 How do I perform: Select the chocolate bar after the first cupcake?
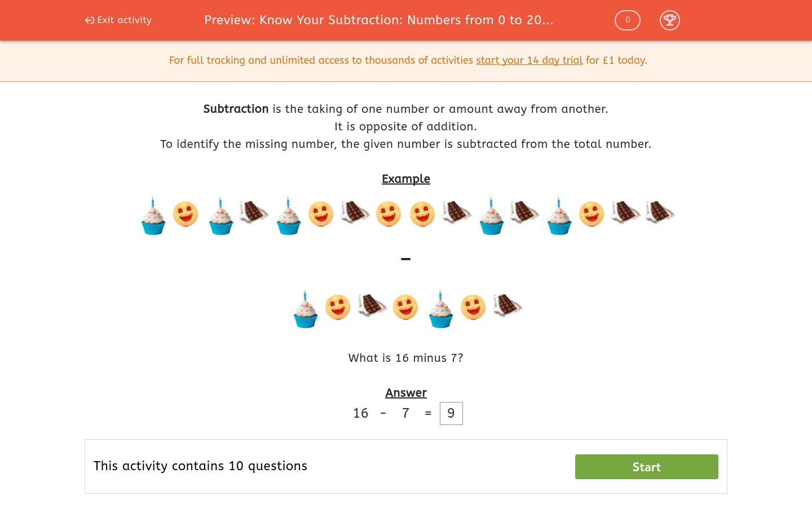tap(253, 214)
